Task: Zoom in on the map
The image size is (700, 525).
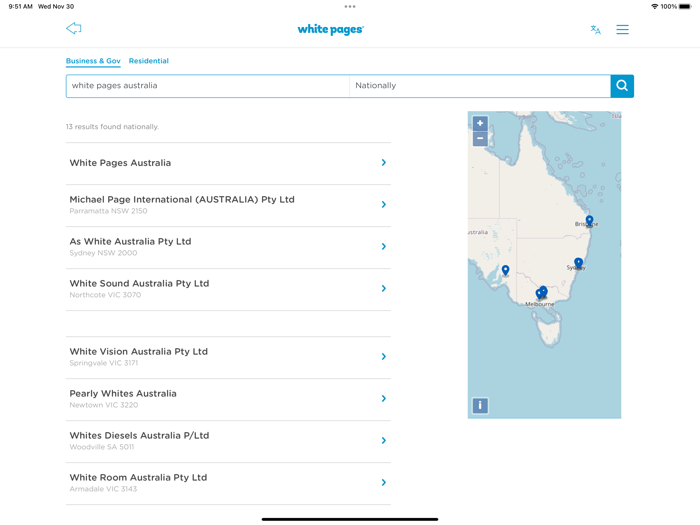Action: 480,123
